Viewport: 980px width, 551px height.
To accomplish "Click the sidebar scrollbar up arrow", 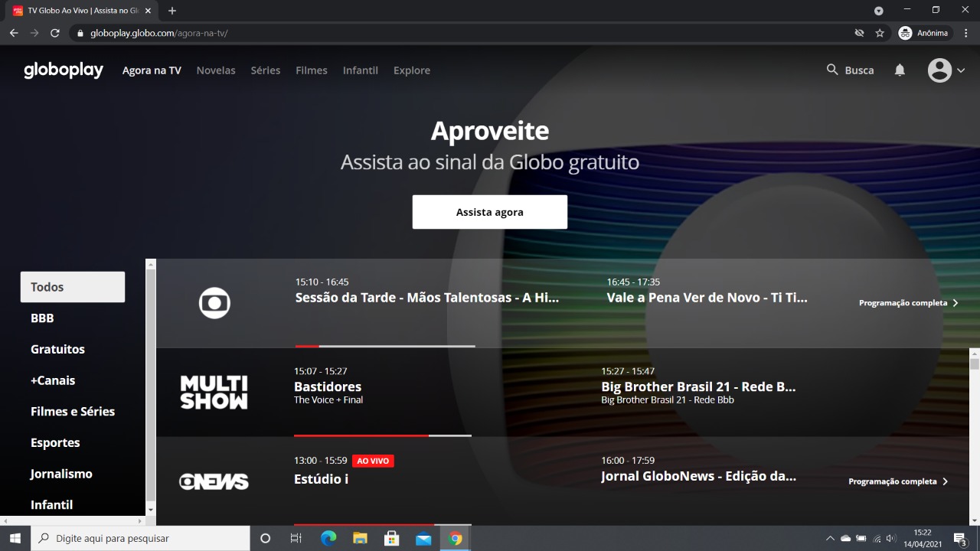I will [151, 264].
